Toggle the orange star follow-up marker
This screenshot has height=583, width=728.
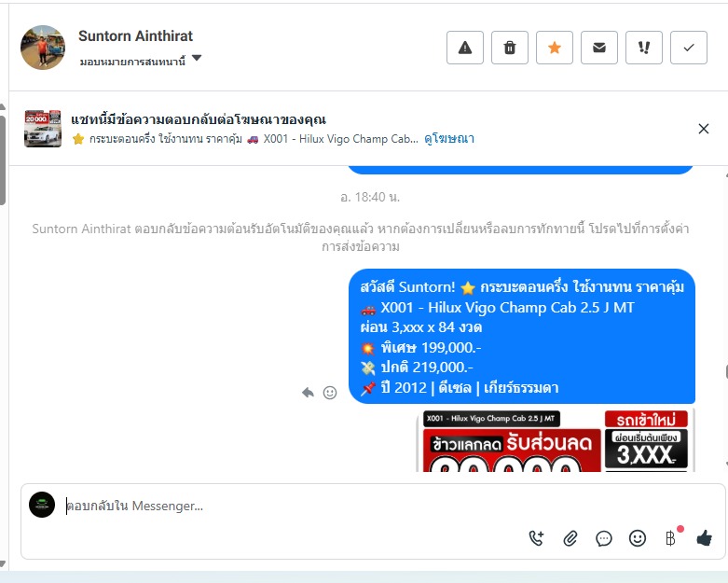tap(555, 48)
